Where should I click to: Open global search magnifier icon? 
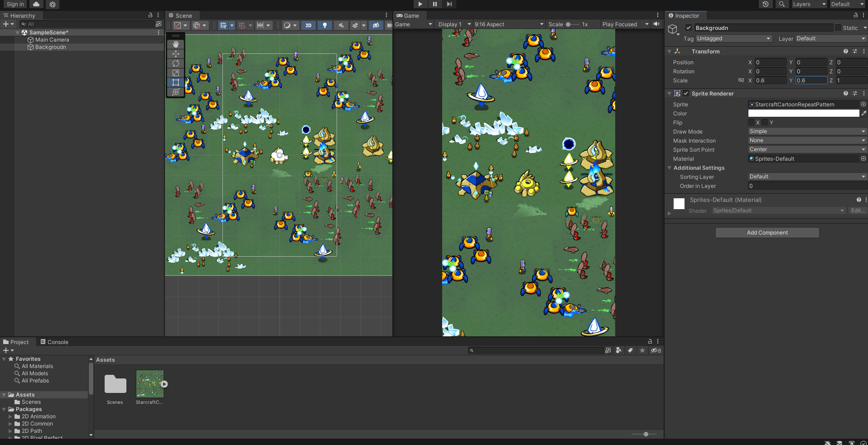[x=781, y=4]
